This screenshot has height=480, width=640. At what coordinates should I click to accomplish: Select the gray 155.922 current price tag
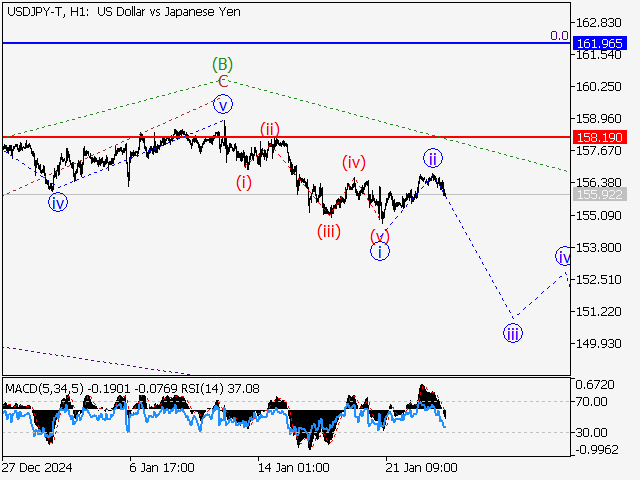pos(600,194)
